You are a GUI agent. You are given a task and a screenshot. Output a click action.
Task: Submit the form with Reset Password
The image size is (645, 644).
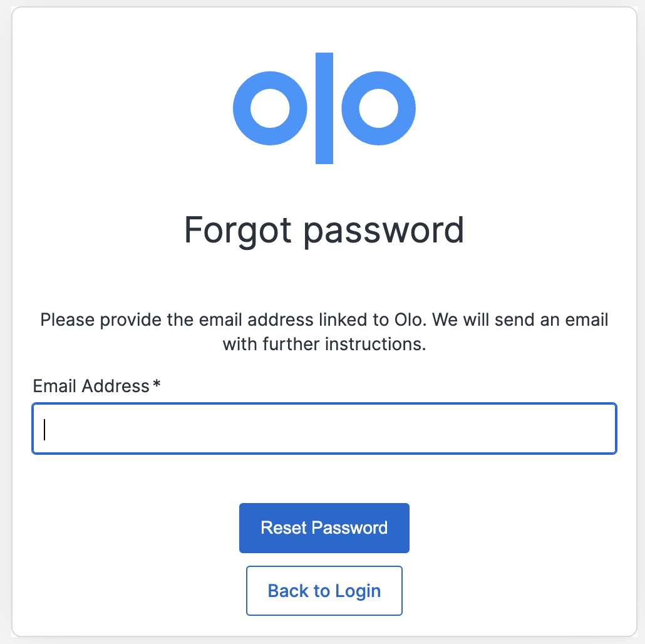click(x=324, y=528)
